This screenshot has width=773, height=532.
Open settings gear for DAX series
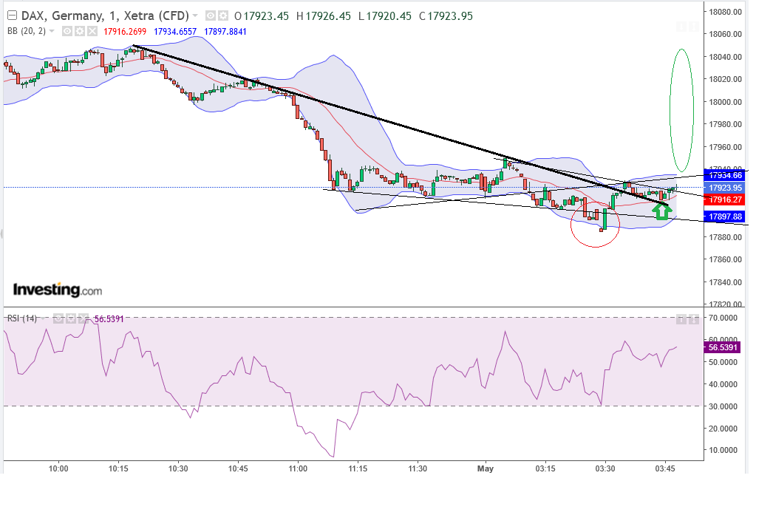[x=222, y=16]
